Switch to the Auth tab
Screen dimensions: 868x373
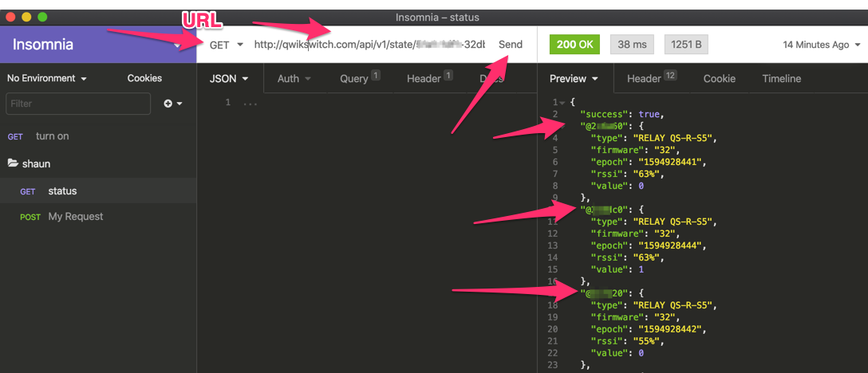click(294, 79)
